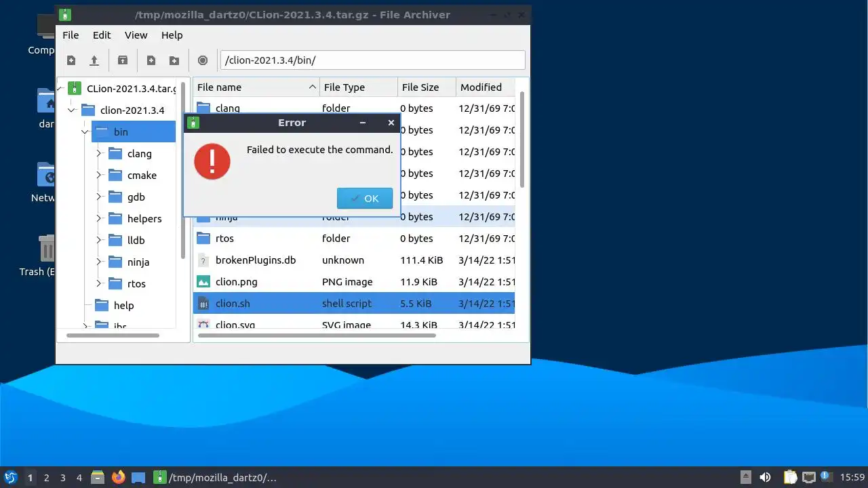
Task: Open the View menu
Action: (x=136, y=35)
